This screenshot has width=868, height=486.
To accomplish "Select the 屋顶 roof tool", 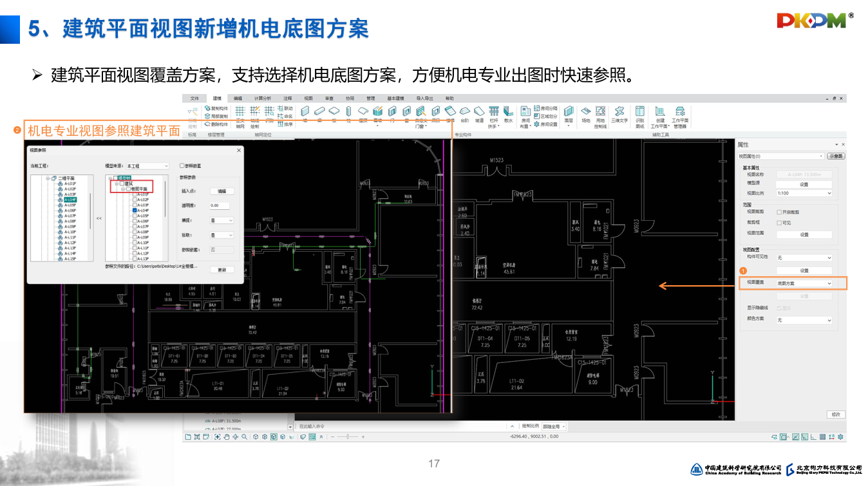I will [x=363, y=114].
